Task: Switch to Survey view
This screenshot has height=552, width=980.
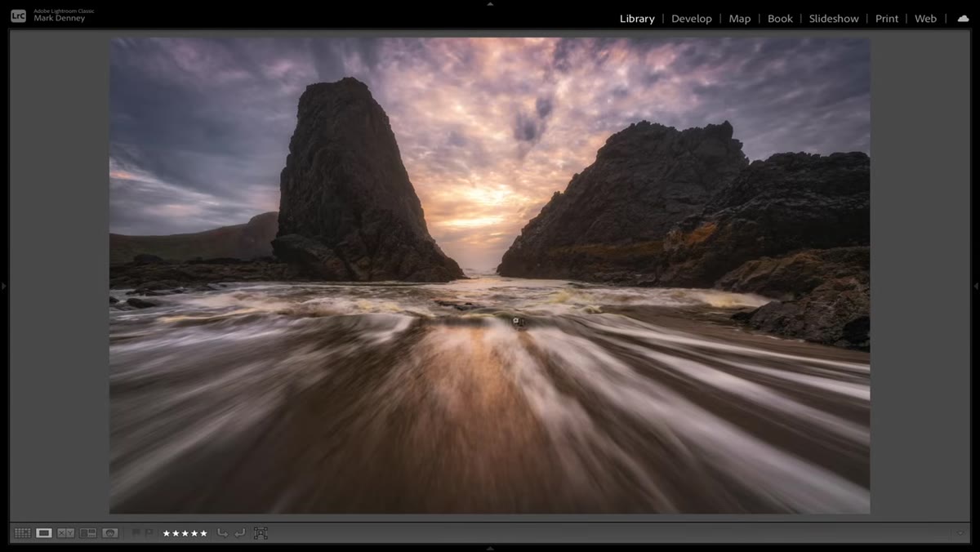Action: click(88, 533)
